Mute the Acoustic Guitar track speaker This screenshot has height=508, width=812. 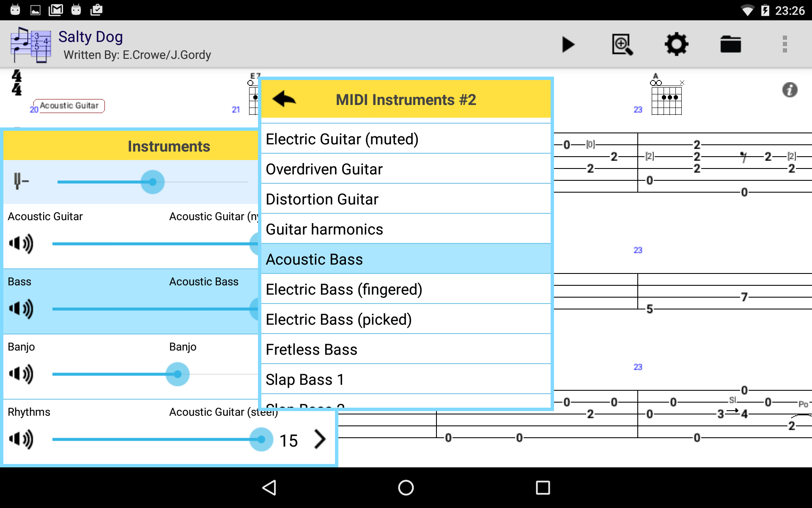[x=21, y=243]
